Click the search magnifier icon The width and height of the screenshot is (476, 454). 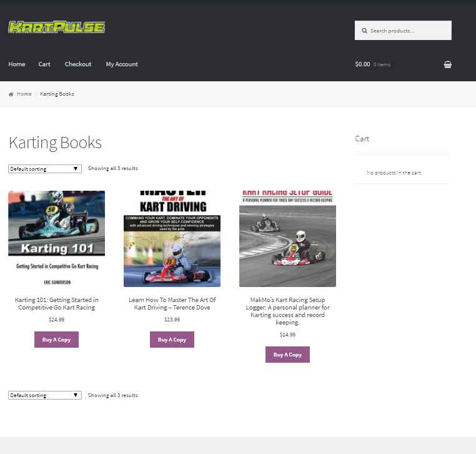pyautogui.click(x=364, y=31)
